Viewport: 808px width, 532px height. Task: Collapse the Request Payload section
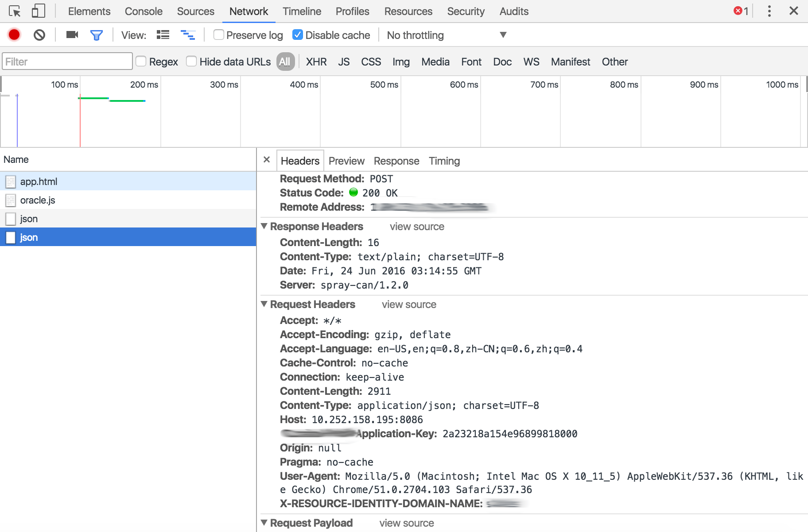pyautogui.click(x=264, y=523)
